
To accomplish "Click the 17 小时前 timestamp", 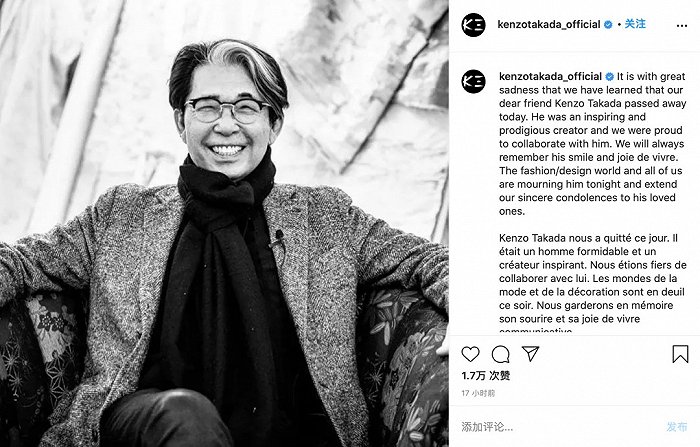I will (x=478, y=393).
